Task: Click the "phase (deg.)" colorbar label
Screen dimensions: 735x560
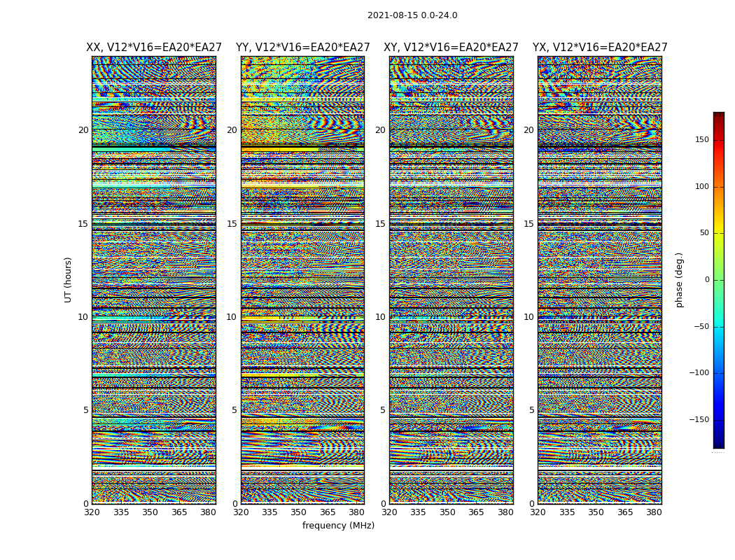Action: pos(679,280)
